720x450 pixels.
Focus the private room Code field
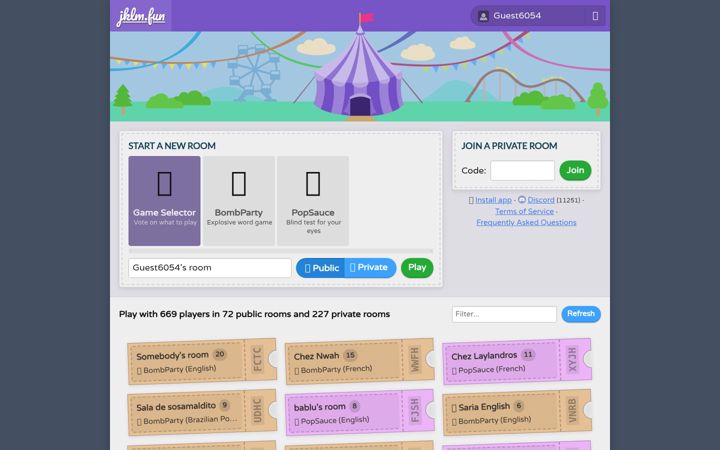[x=523, y=170]
